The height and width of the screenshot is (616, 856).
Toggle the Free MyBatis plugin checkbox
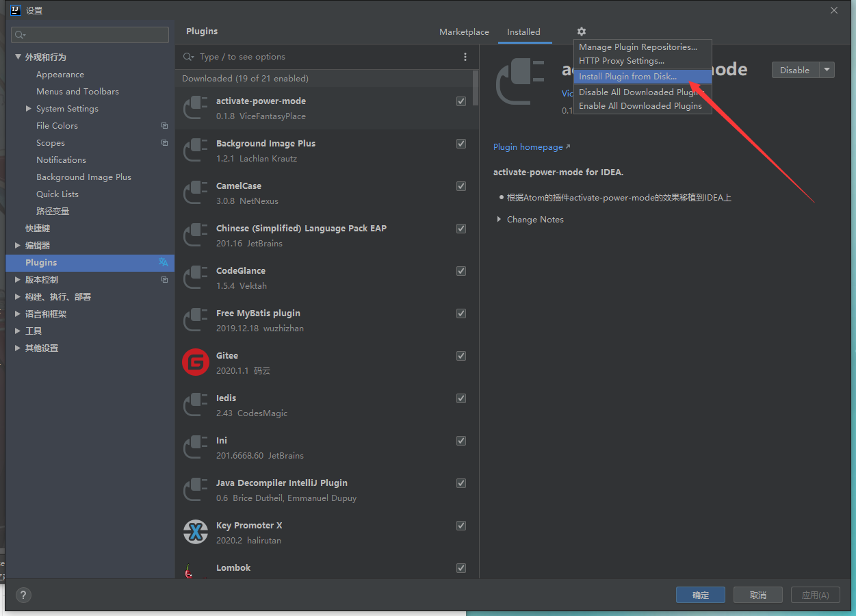click(461, 313)
